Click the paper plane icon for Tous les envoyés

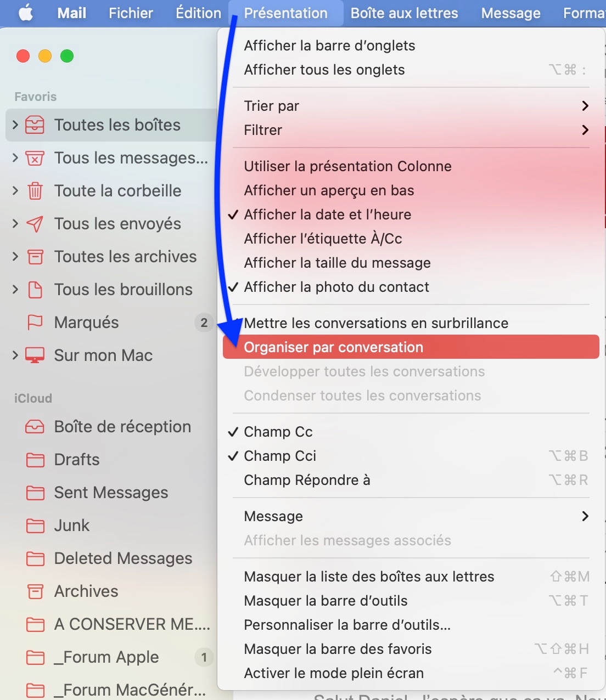[35, 224]
